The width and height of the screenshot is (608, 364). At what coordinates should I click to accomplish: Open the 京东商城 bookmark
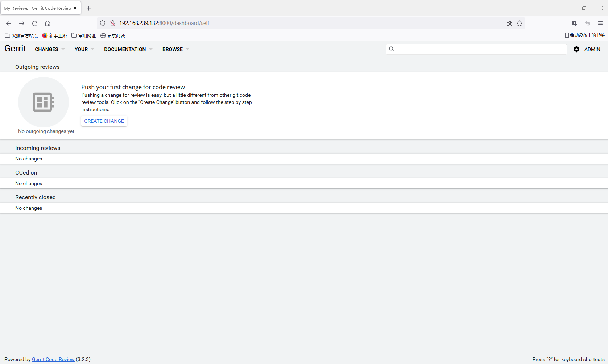coord(113,35)
